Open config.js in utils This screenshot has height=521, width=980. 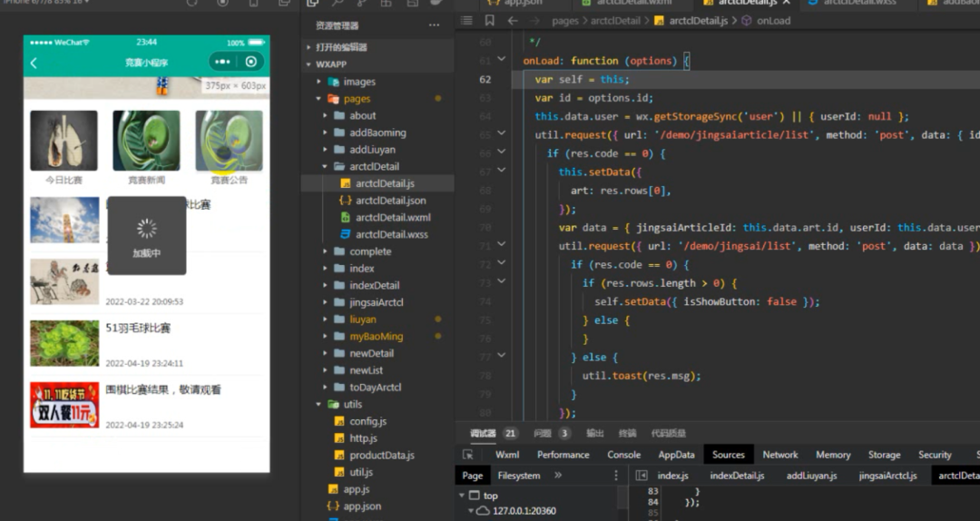[368, 421]
